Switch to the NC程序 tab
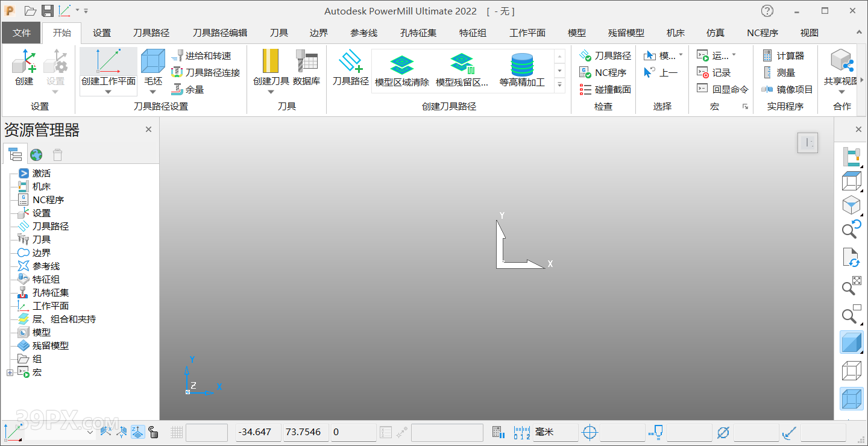This screenshot has height=446, width=868. click(x=763, y=33)
